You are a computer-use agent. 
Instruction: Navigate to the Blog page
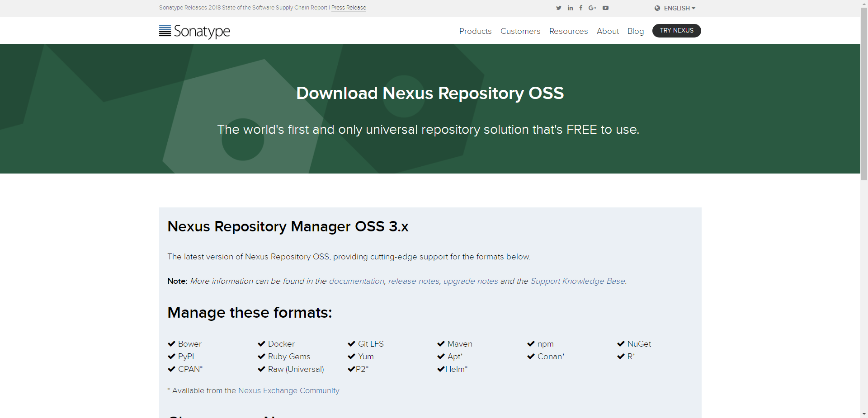point(635,31)
